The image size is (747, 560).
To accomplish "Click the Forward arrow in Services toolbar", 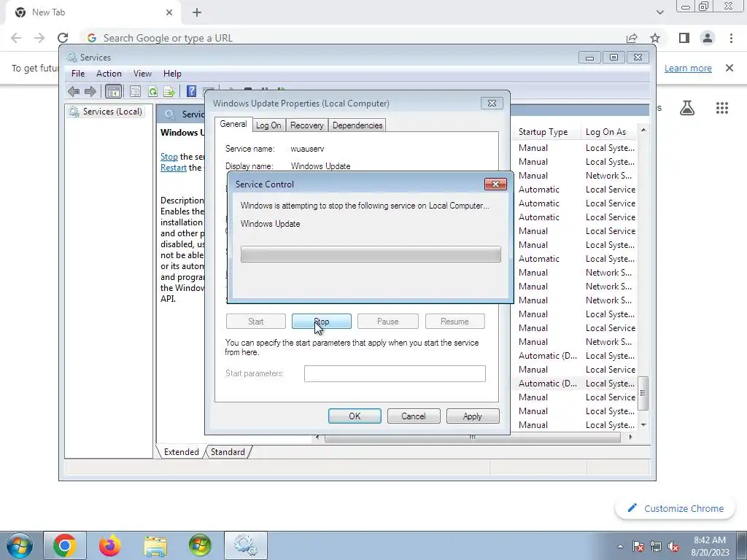I will click(x=90, y=91).
